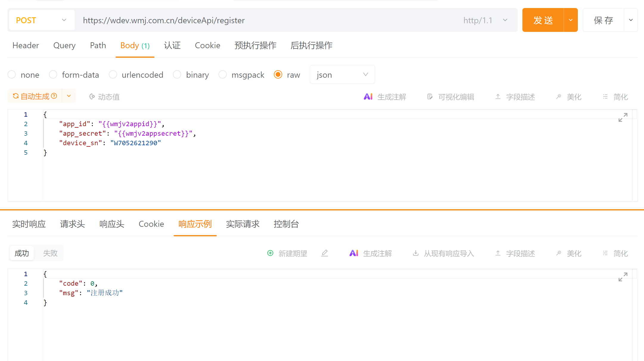Click line number 5 in request editor
Viewport: 644px width, 361px height.
click(x=26, y=153)
